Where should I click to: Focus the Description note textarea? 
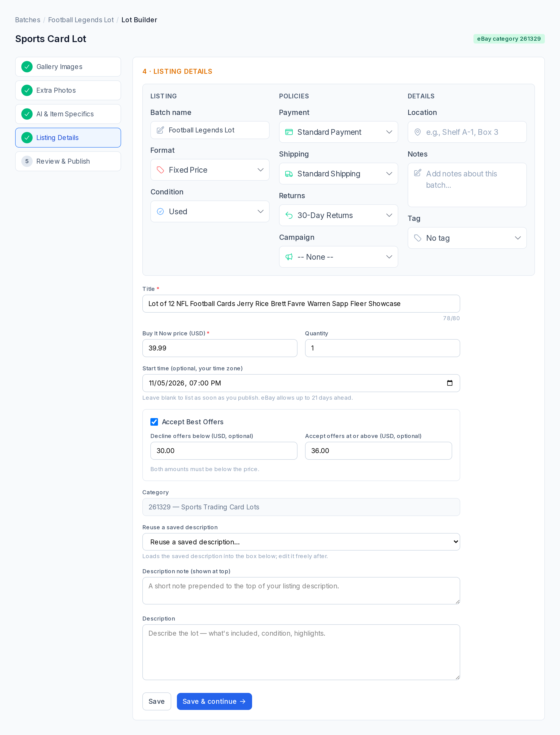301,591
